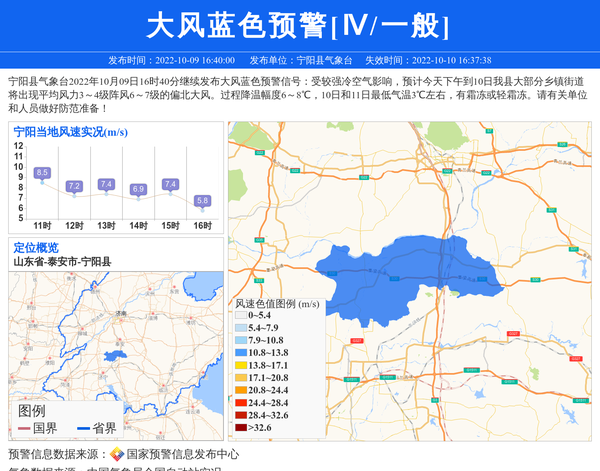Viewport: 600px width, 471px height.
Task: Click the 国家预警信息发布中心 logo icon
Action: (x=117, y=454)
